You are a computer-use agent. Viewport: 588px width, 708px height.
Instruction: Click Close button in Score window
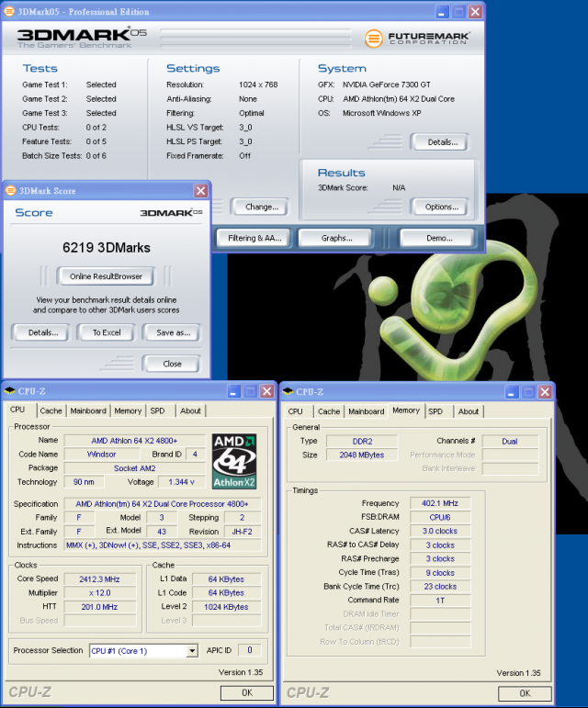tap(172, 364)
